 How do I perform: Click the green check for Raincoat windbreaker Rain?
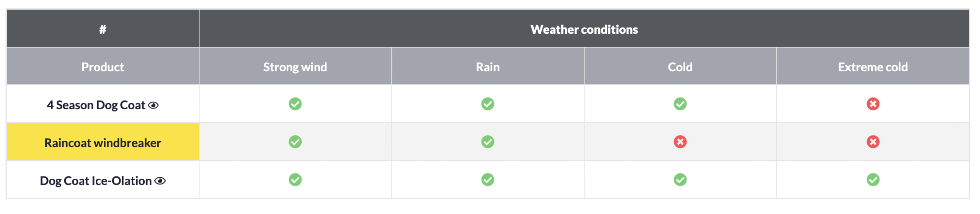point(488,142)
